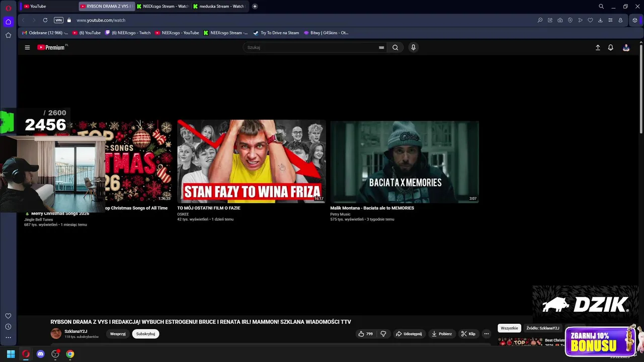Switch to the YouTube tab

(48, 7)
